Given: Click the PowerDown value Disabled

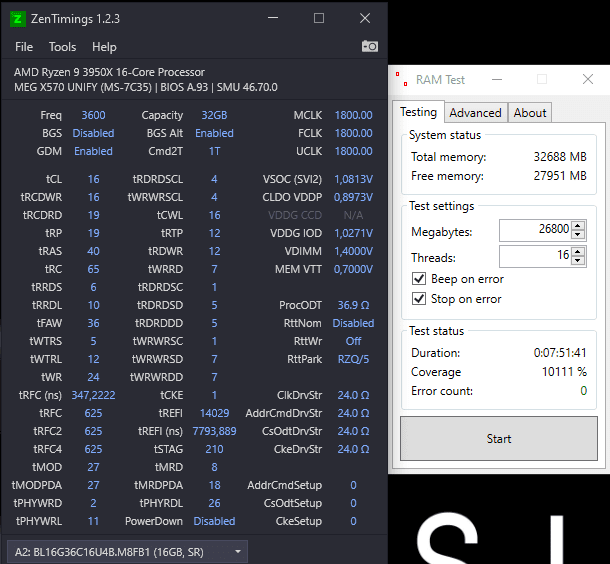Looking at the screenshot, I should tap(214, 521).
